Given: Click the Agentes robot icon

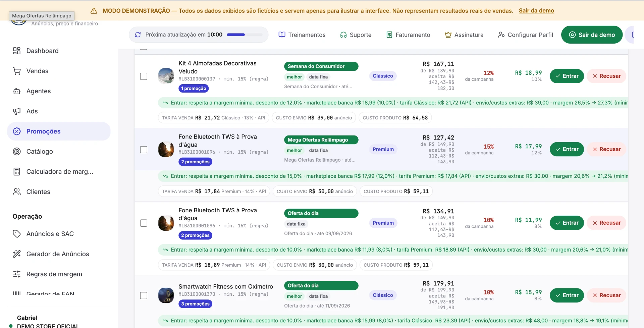Looking at the screenshot, I should coord(17,91).
